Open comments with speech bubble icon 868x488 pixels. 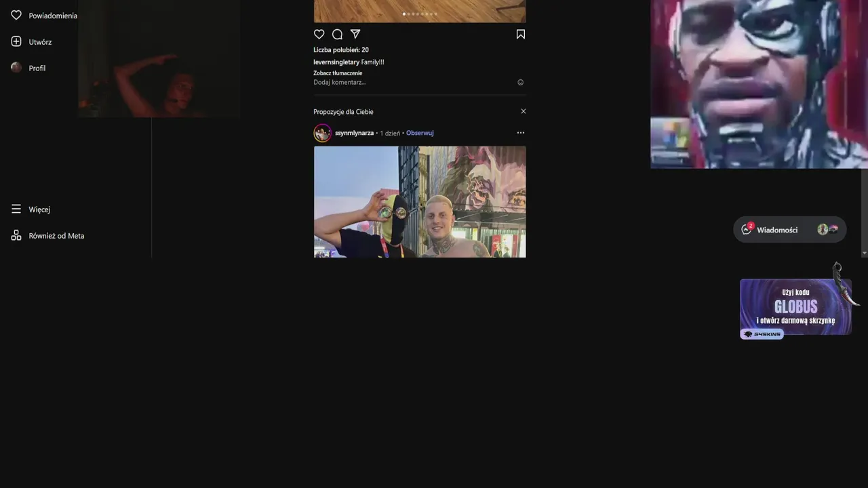[337, 34]
